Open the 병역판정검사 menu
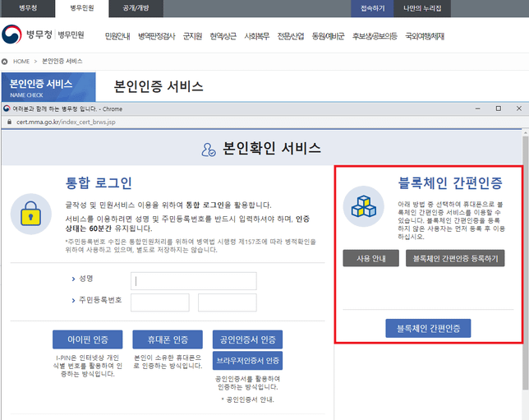This screenshot has width=529, height=420. pyautogui.click(x=157, y=36)
